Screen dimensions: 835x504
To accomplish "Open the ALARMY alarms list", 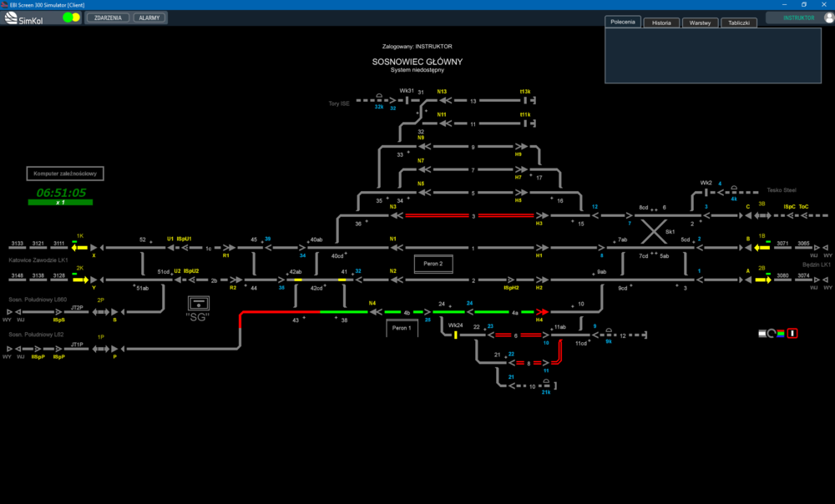I will (x=149, y=18).
